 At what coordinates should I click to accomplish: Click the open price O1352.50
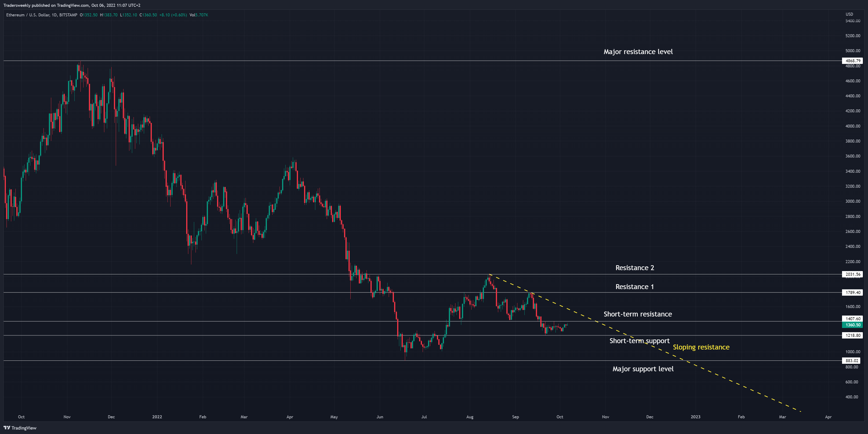pyautogui.click(x=89, y=15)
